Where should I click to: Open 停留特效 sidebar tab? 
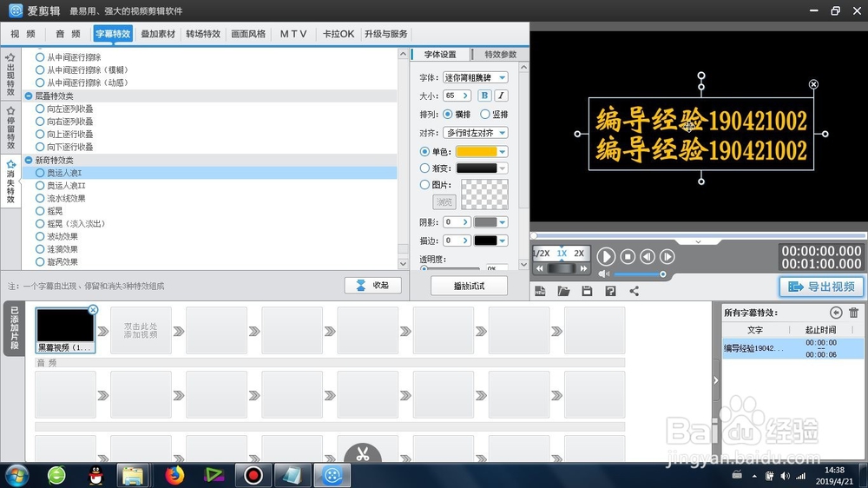(x=10, y=128)
